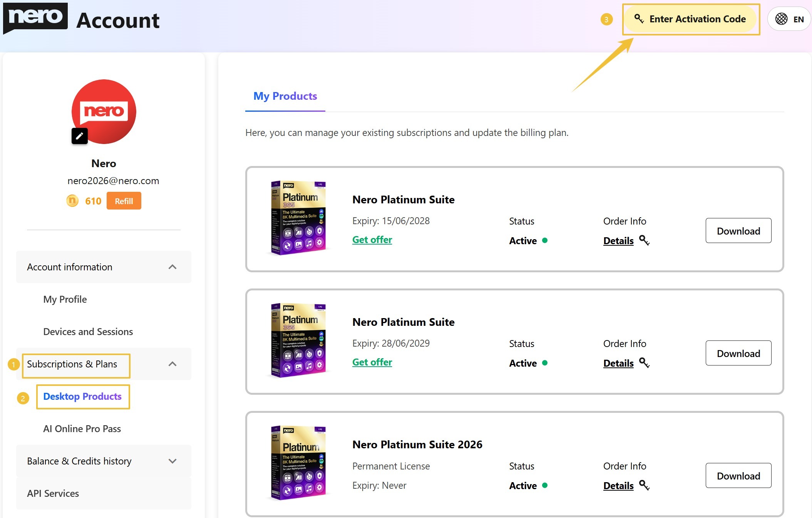Click Active status of suite expiring 15/06/2028
This screenshot has width=812, height=518.
[528, 241]
